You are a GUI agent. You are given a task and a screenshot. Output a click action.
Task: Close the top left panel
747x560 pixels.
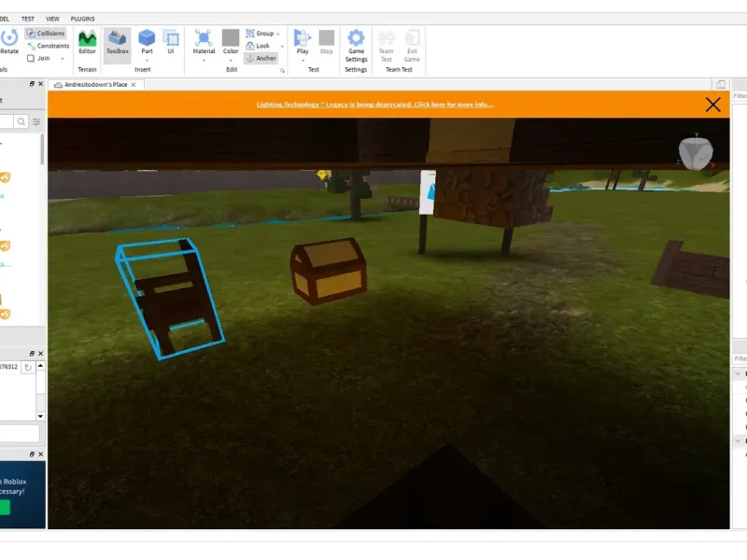tap(40, 84)
